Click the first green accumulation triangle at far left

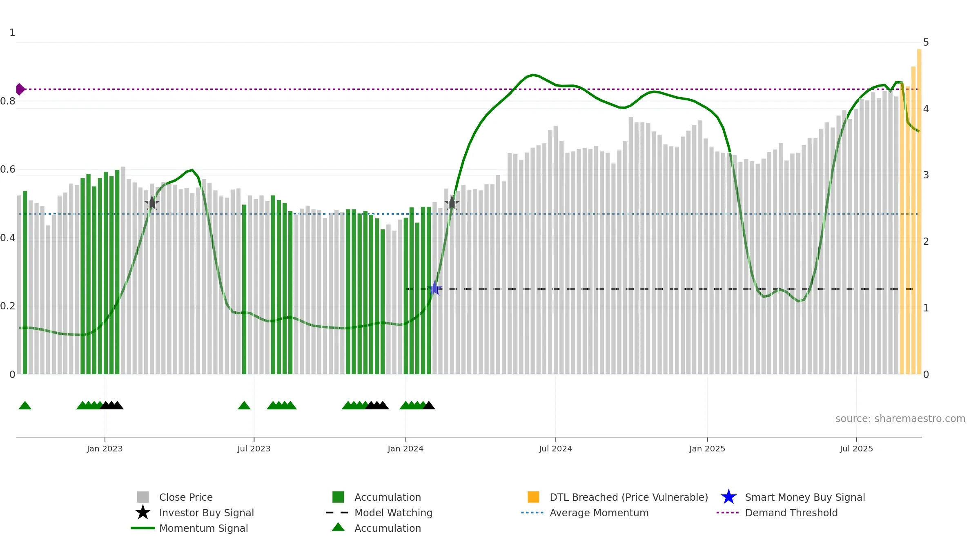[25, 405]
